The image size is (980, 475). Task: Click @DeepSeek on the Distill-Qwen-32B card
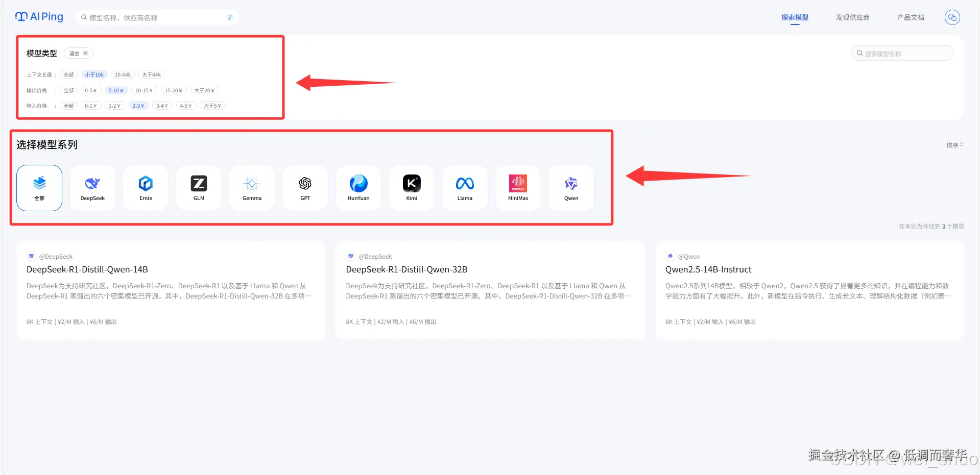tap(375, 257)
